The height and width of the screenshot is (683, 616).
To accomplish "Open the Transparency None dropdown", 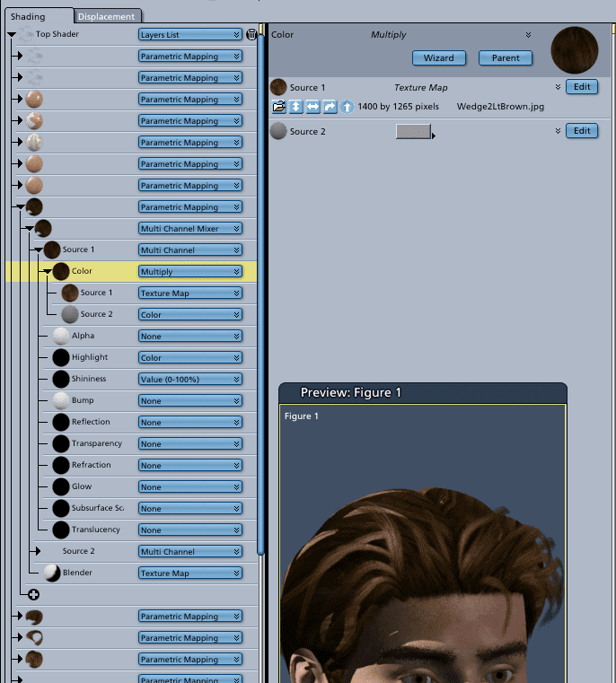I will coord(190,443).
